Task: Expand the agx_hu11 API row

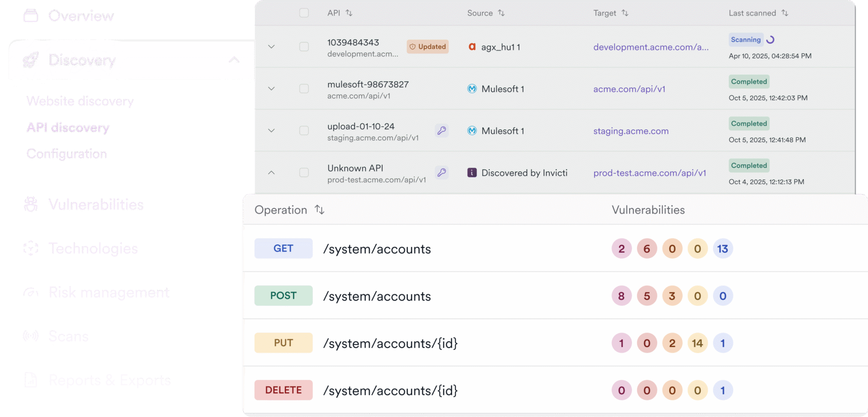Action: click(272, 47)
